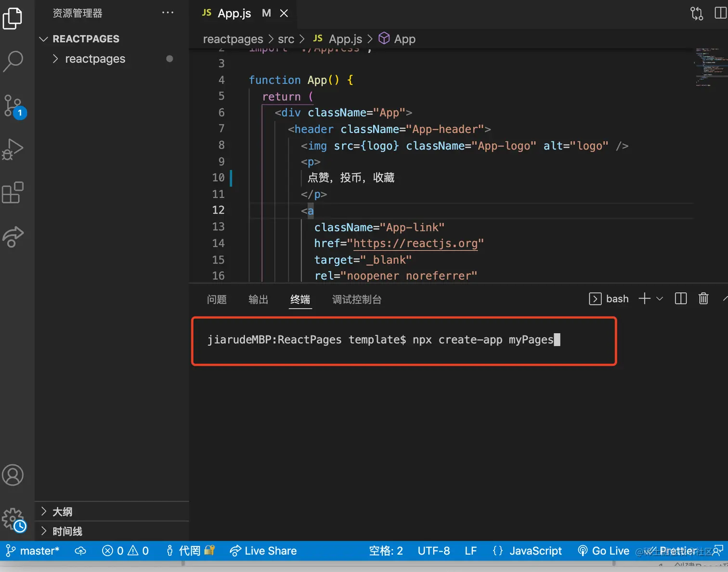Image resolution: width=728 pixels, height=572 pixels.
Task: Change end of line sequence LF
Action: [471, 551]
